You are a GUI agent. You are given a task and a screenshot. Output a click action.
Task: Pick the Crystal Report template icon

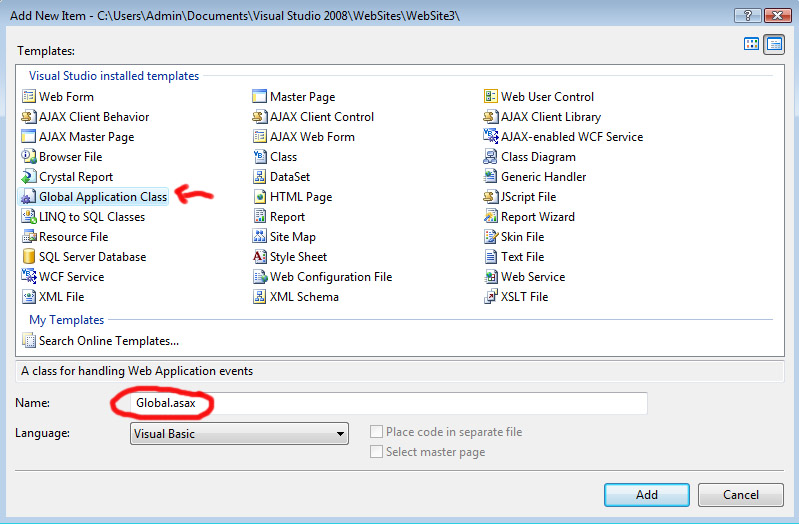29,176
